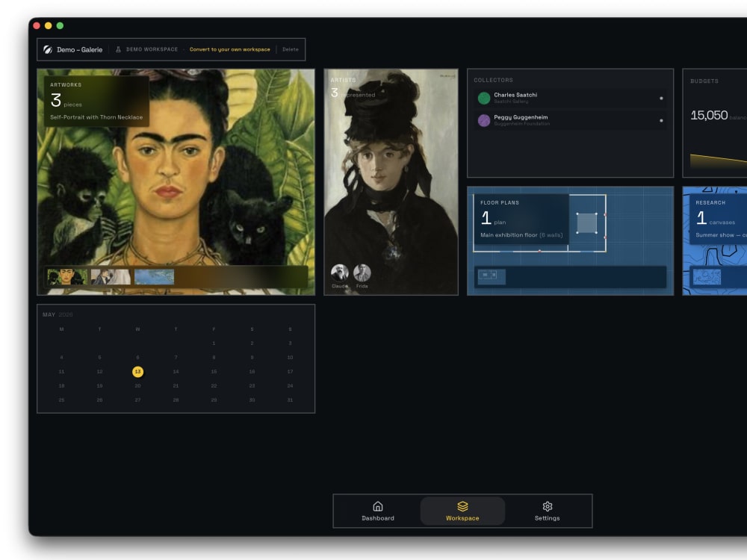Click the flask icon beside Demo Workspace

coord(118,49)
